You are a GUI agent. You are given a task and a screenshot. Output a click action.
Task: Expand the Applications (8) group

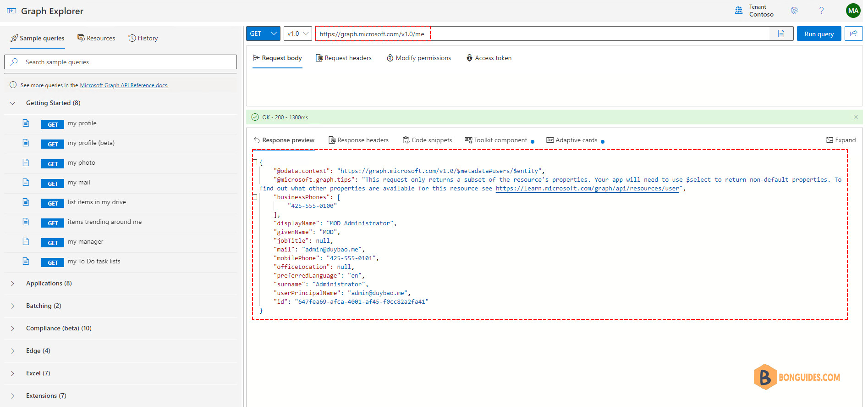[x=12, y=284]
